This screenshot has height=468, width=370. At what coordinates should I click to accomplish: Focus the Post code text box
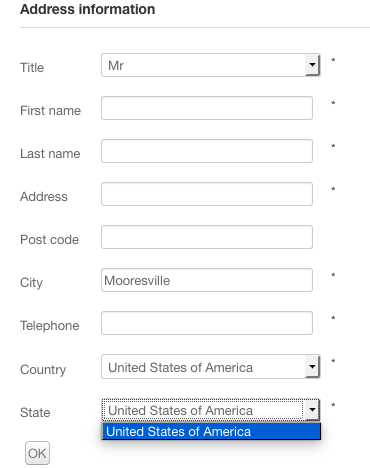pos(207,237)
